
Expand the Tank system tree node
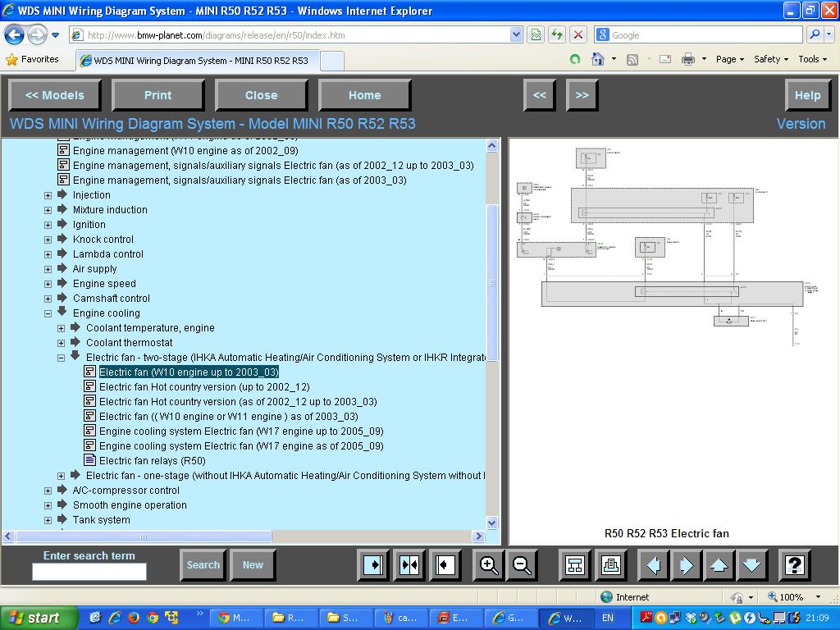(x=48, y=520)
